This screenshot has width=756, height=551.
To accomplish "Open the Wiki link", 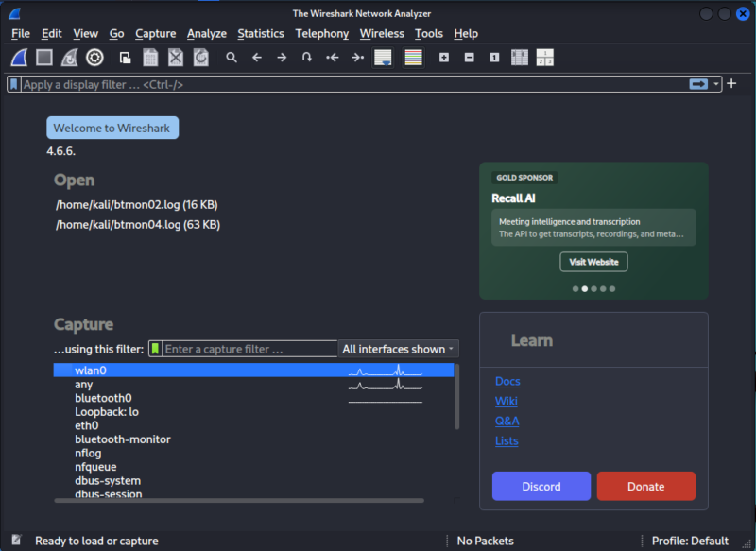I will (x=507, y=401).
